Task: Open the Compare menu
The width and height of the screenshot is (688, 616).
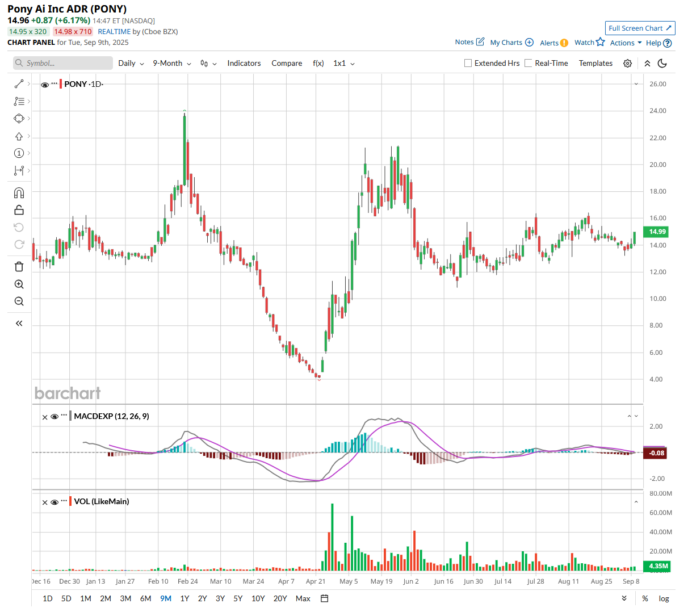Action: (x=287, y=63)
